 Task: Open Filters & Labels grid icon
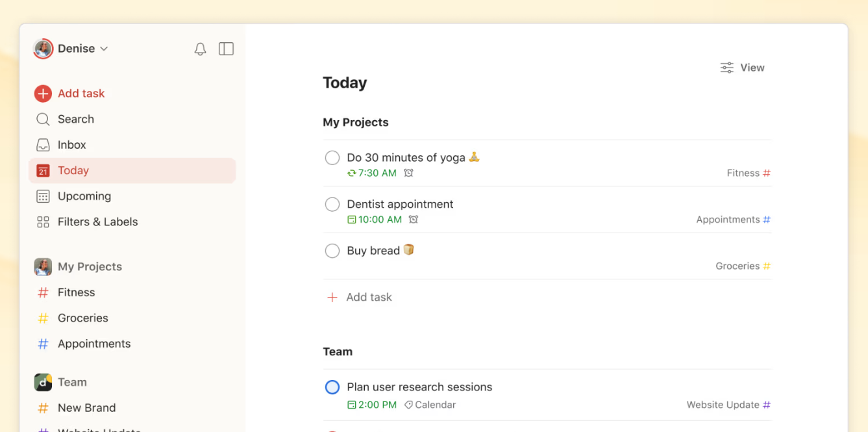tap(43, 222)
